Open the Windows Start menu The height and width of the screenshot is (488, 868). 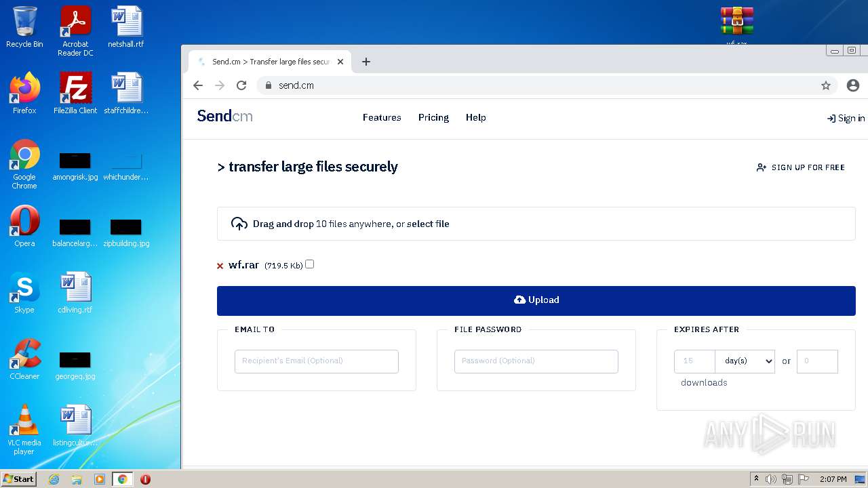19,479
